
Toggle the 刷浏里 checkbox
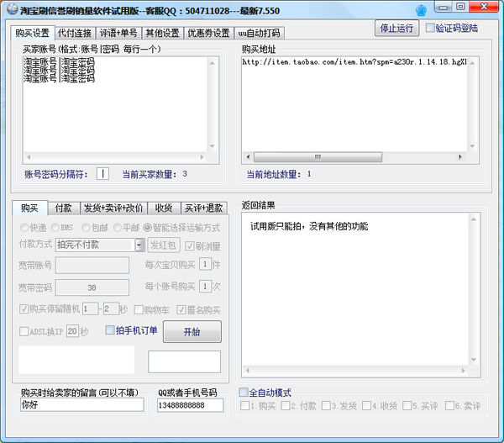tap(189, 246)
